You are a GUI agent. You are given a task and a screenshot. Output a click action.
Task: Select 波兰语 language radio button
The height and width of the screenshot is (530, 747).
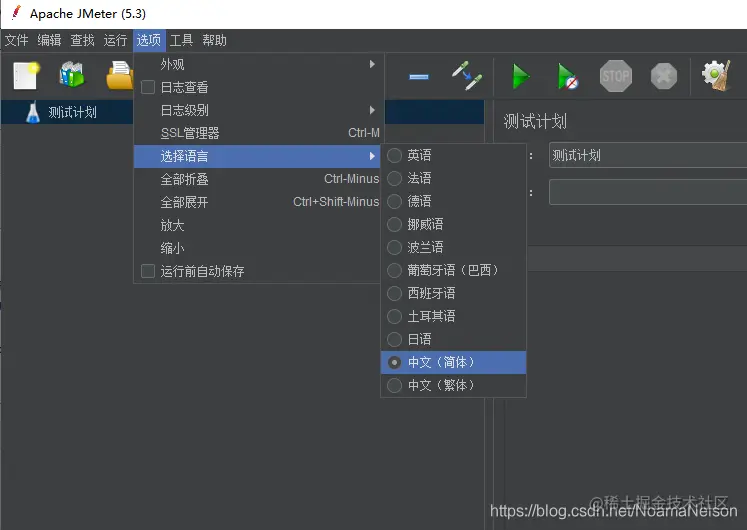pyautogui.click(x=394, y=247)
